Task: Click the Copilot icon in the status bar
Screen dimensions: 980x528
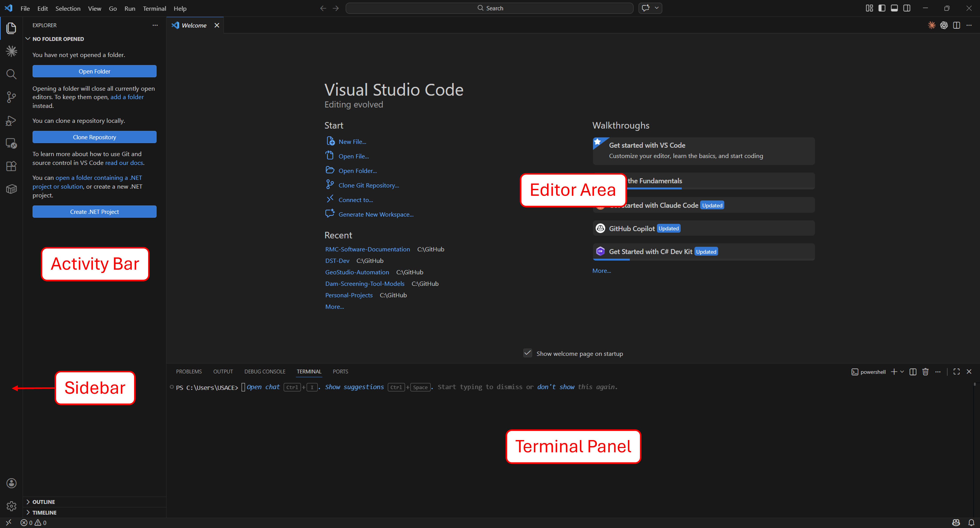Action: pos(956,522)
